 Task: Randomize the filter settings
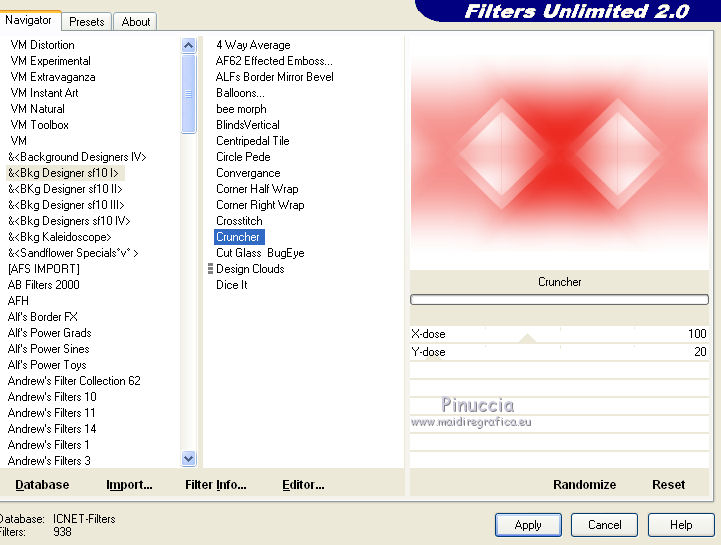tap(584, 485)
